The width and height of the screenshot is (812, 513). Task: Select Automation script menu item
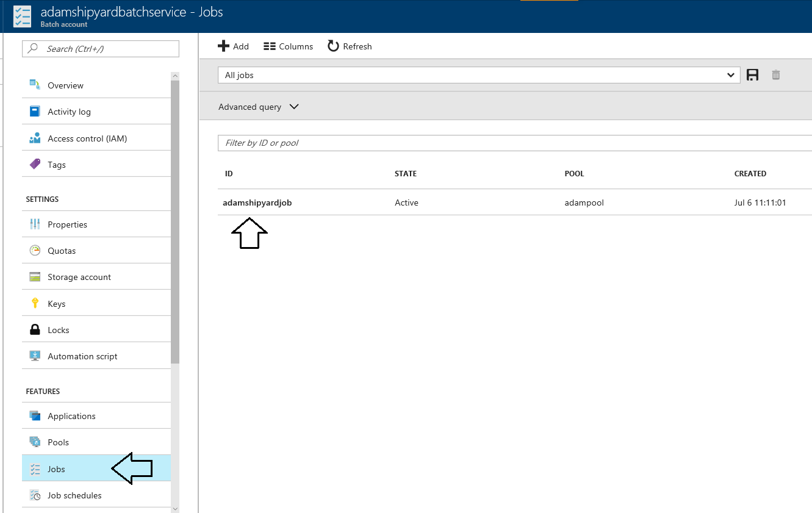click(x=96, y=356)
